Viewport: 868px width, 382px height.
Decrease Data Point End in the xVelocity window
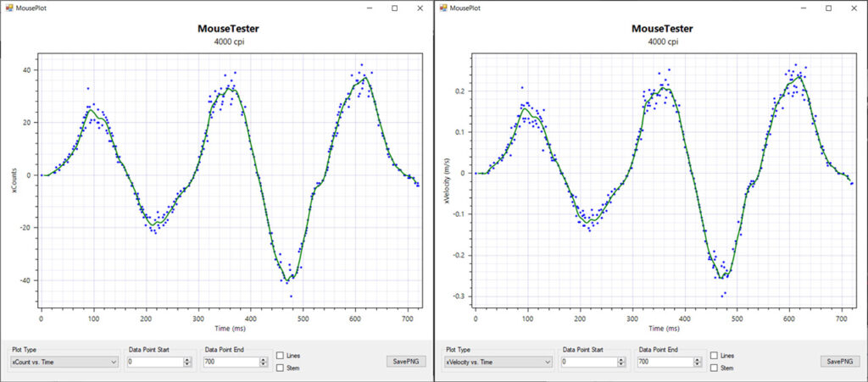[698, 365]
